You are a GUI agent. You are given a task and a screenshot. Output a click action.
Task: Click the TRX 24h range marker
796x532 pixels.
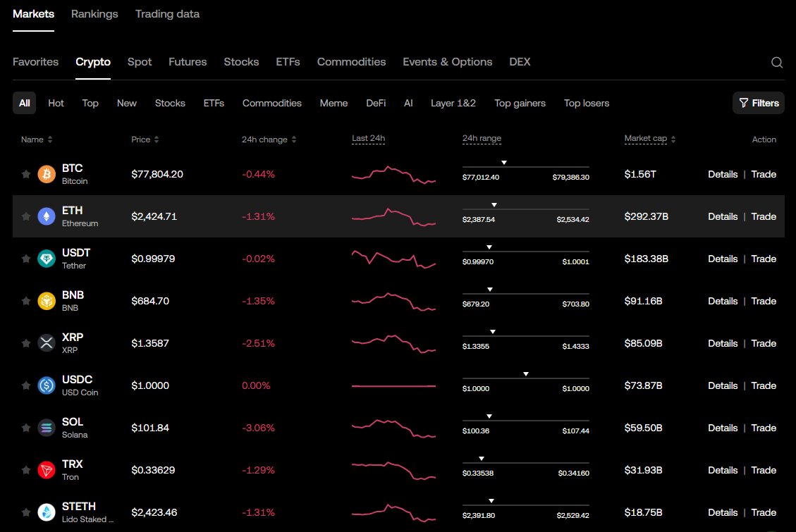[x=482, y=459]
